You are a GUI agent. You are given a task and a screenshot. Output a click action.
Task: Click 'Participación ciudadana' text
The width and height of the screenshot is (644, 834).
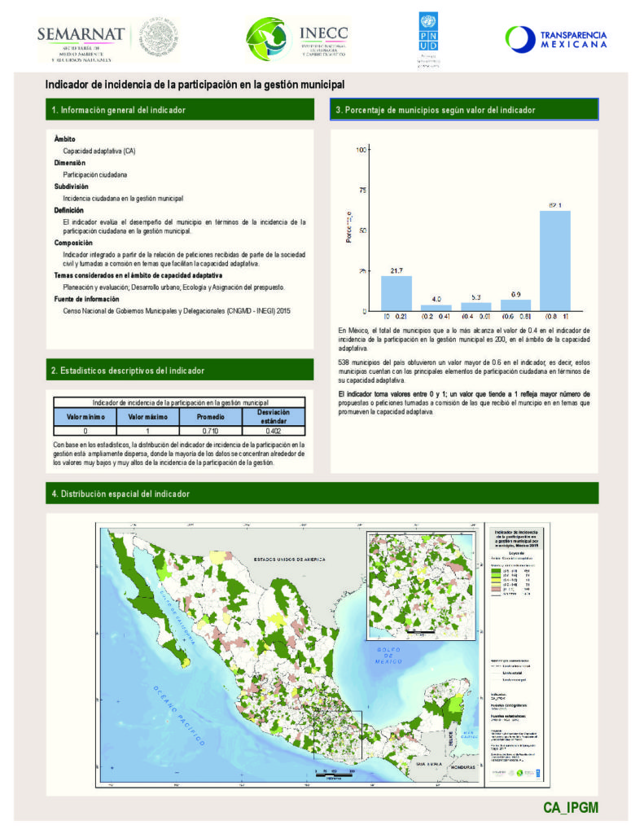click(95, 174)
